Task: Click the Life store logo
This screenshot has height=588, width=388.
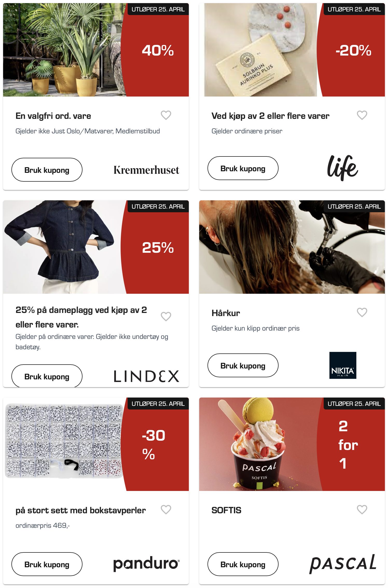Action: [x=343, y=168]
